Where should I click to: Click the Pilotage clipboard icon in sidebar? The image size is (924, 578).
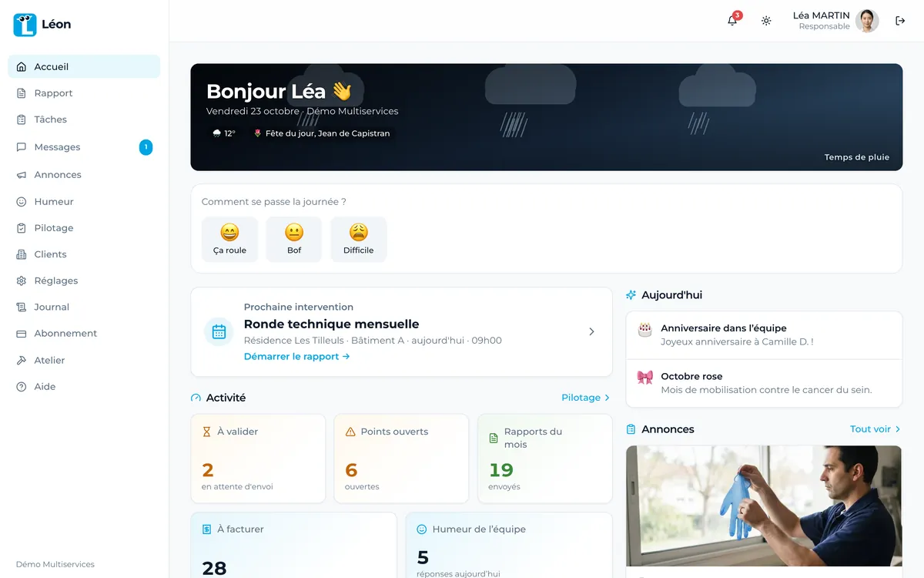point(22,228)
